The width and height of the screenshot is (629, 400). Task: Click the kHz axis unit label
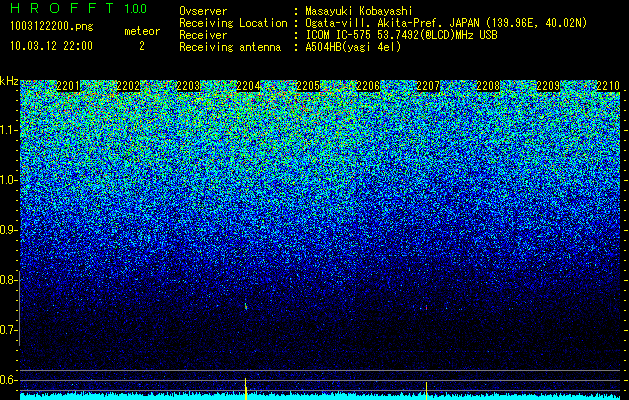[9, 81]
